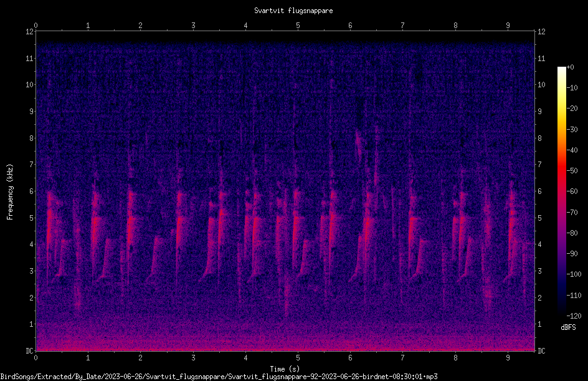
Task: Click the '-70' color scale label
Action: (x=572, y=213)
